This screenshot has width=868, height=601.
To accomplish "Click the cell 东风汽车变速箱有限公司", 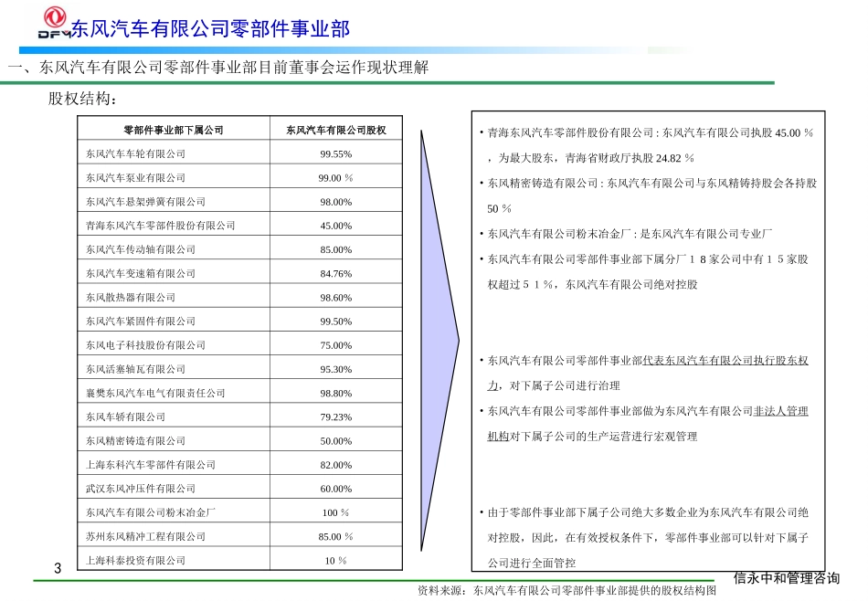I will click(x=140, y=273).
